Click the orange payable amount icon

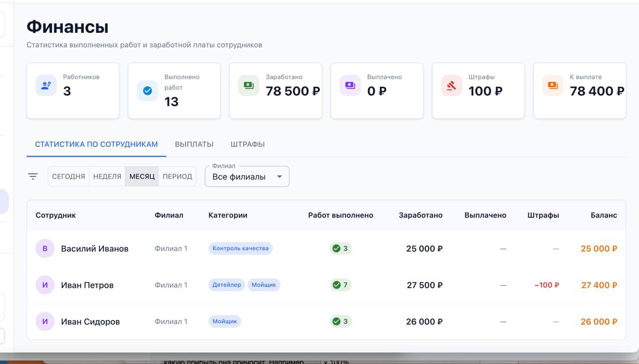tap(553, 85)
